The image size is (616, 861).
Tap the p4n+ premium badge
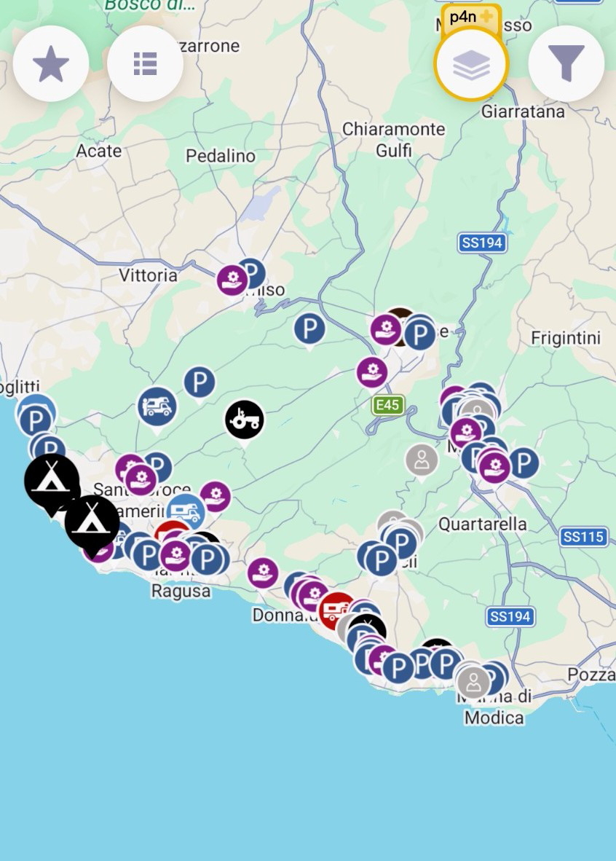470,17
